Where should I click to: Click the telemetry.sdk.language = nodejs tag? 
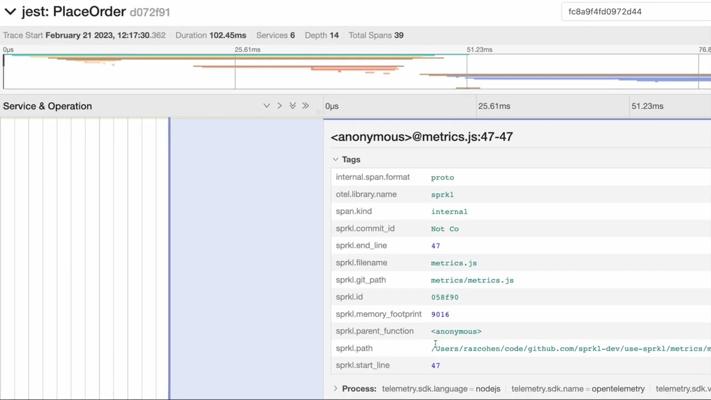point(441,389)
